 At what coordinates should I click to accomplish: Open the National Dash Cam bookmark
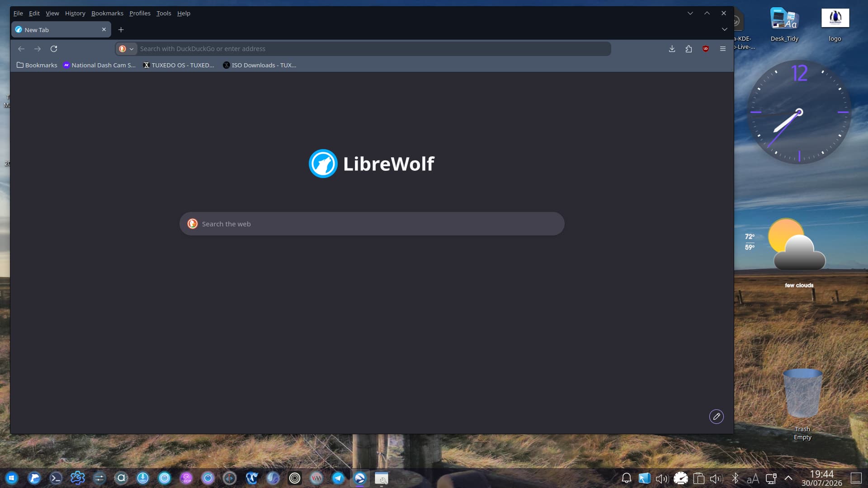pos(99,65)
